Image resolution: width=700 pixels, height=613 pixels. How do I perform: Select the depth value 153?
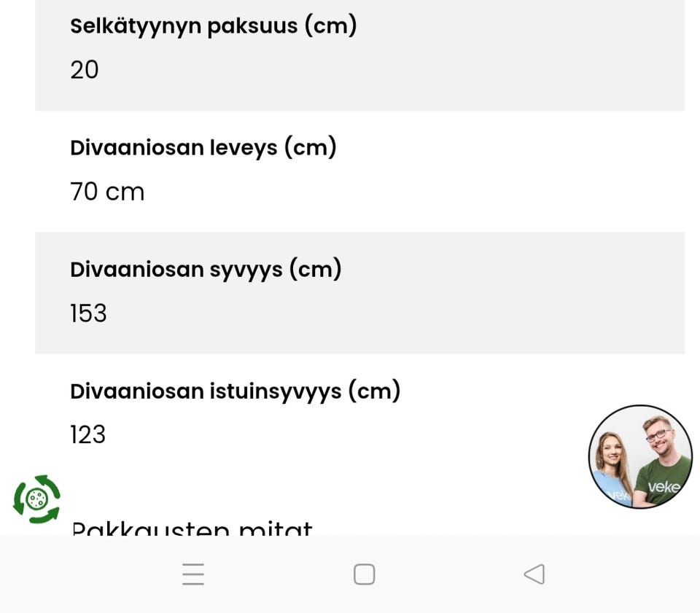pos(88,313)
